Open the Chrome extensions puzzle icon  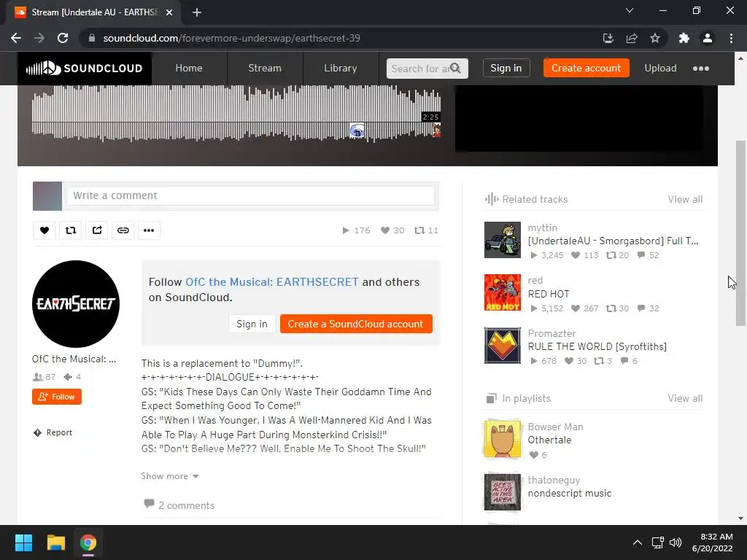pos(684,38)
